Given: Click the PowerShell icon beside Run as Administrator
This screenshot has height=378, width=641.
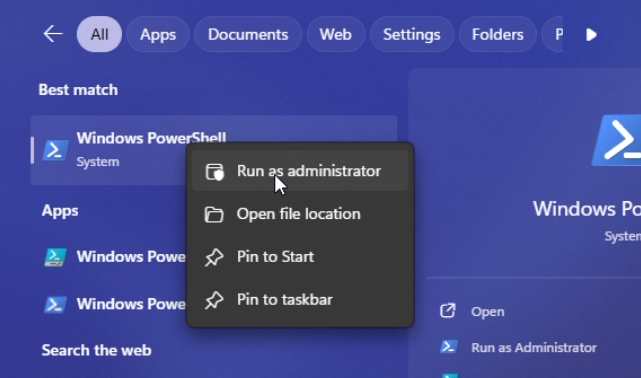Looking at the screenshot, I should 449,347.
